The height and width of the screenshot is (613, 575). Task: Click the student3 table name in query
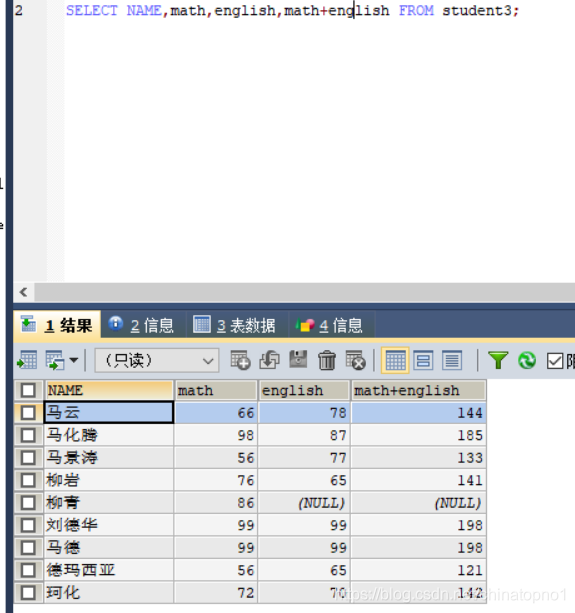click(476, 11)
